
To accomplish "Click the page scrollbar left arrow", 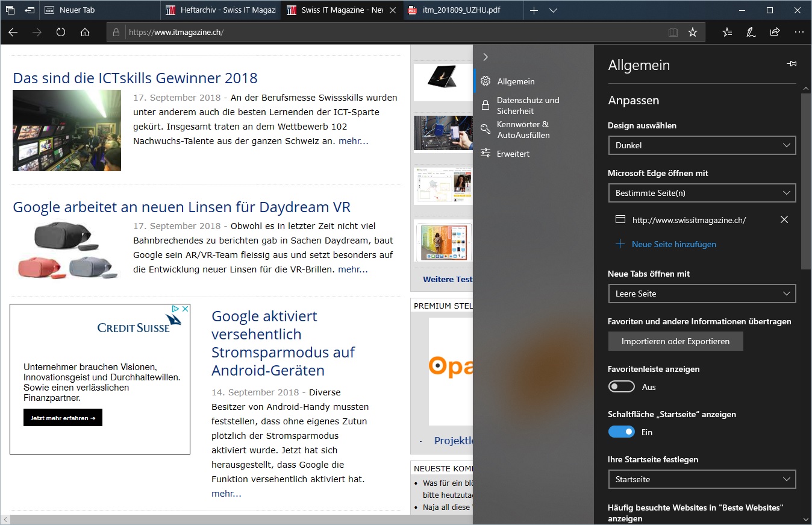I will tap(5, 519).
